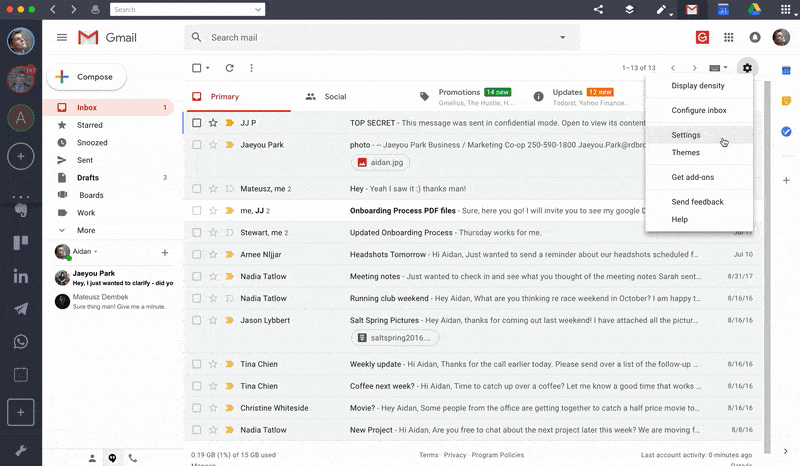Image resolution: width=800 pixels, height=466 pixels.
Task: Open the profile avatar in the Gmail header
Action: tap(781, 37)
